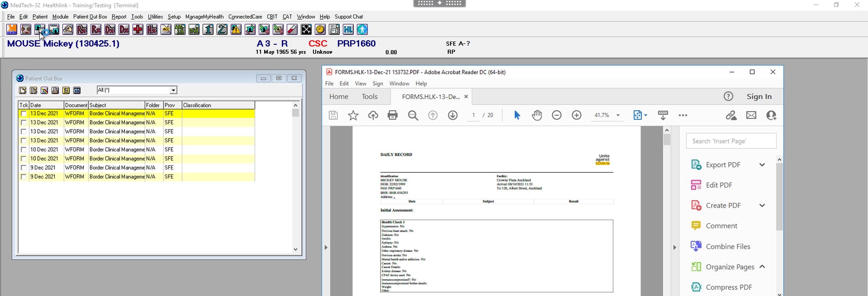Open the 41.7% zoom level dropdown
Viewport: 868px width, 296px height.
(x=618, y=115)
